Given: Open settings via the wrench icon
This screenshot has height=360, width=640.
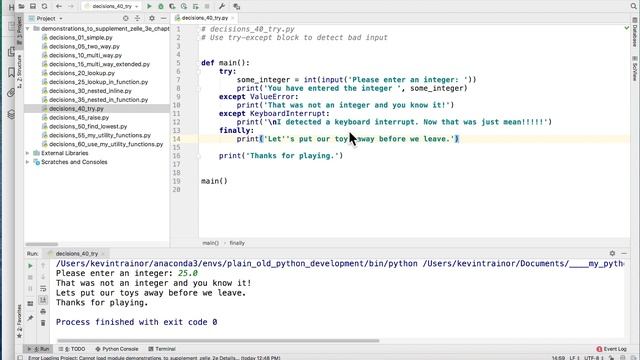Looking at the screenshot, I should pyautogui.click(x=222, y=7).
